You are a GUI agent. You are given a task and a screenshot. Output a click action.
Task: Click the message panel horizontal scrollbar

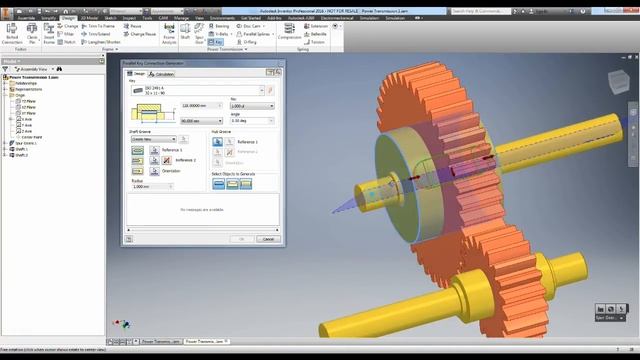(203, 230)
